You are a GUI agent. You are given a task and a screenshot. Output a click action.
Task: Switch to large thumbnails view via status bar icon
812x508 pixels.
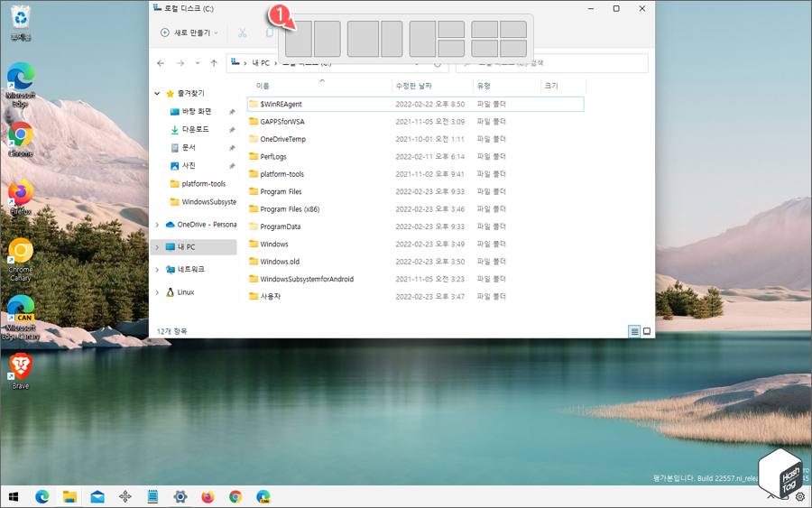click(x=647, y=331)
